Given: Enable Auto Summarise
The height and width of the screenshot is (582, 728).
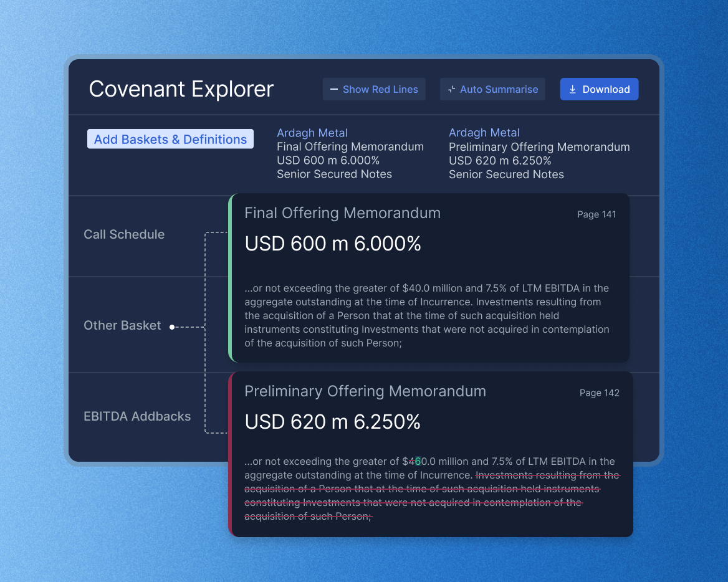Looking at the screenshot, I should point(492,89).
